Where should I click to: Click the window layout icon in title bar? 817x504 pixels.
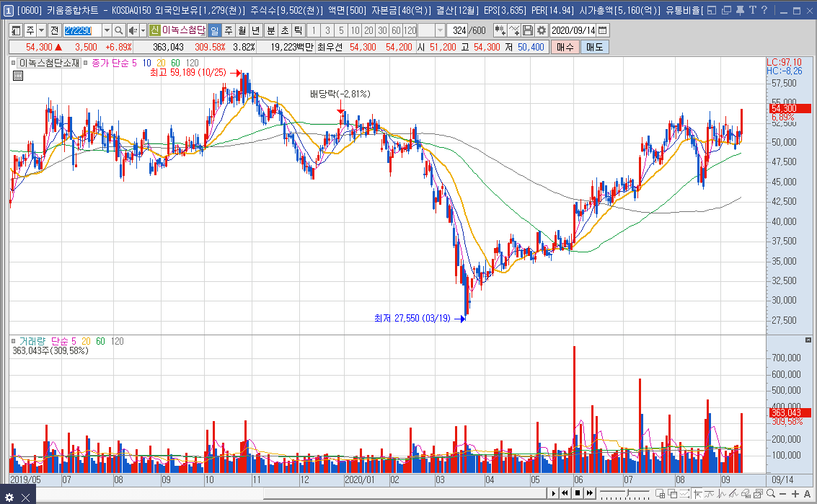tap(712, 10)
